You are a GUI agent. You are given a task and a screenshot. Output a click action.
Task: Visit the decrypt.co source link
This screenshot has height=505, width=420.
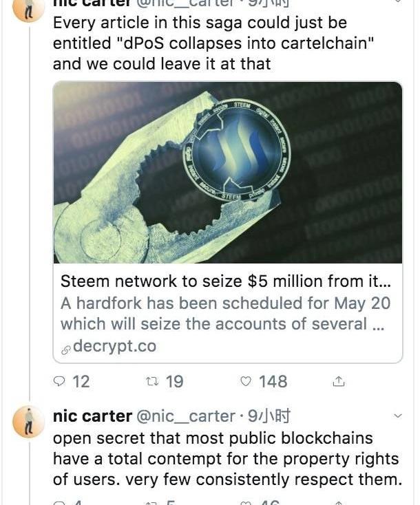(114, 347)
